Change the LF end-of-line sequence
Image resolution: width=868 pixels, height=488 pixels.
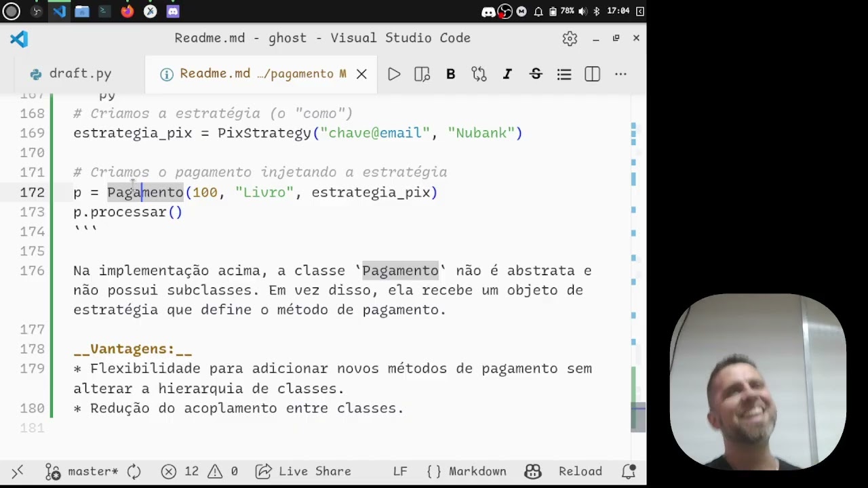400,471
